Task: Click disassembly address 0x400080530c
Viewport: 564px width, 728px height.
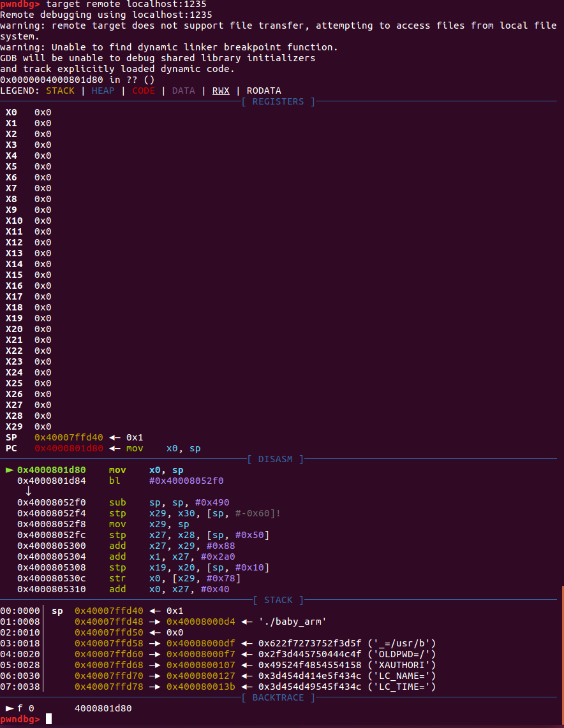Action: coord(52,578)
